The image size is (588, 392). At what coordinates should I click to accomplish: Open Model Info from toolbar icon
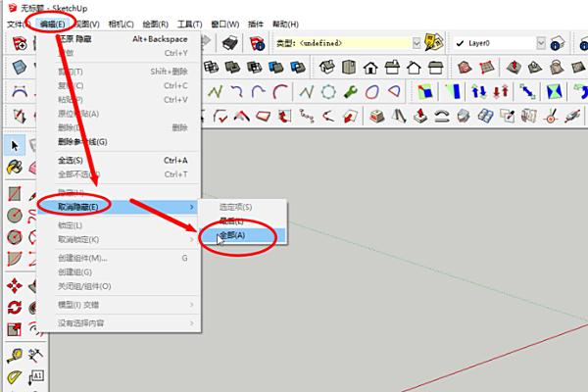[257, 43]
